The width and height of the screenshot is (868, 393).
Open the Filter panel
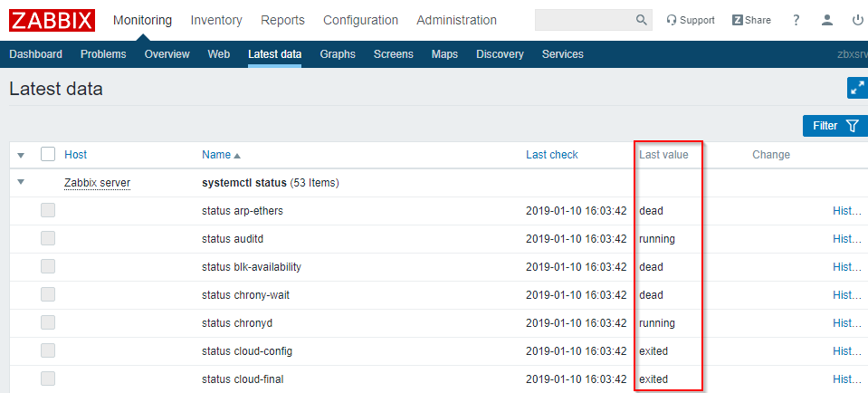(x=835, y=126)
